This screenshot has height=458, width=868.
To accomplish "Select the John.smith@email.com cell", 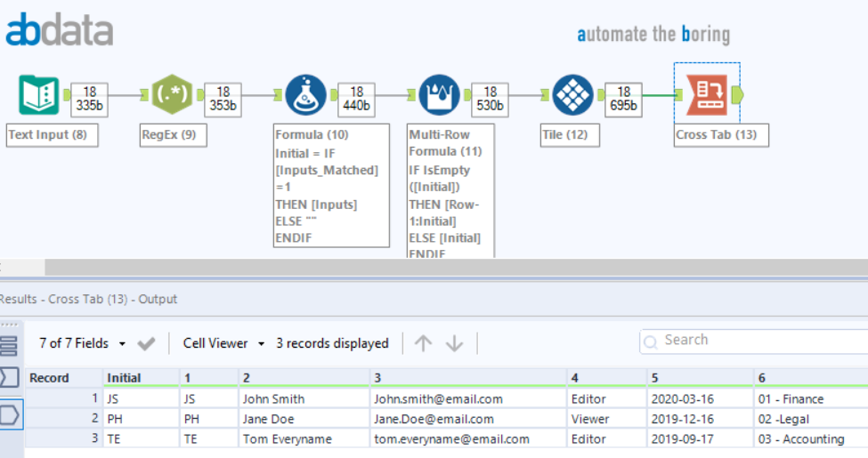I will [438, 399].
